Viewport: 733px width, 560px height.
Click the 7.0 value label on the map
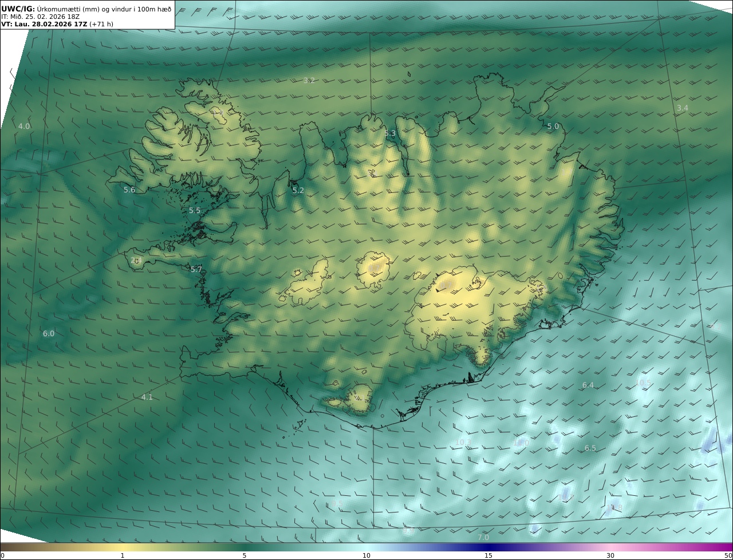click(483, 537)
